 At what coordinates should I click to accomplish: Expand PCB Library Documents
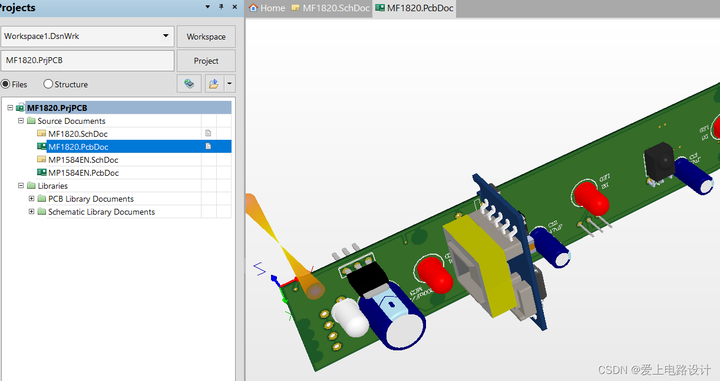point(31,198)
